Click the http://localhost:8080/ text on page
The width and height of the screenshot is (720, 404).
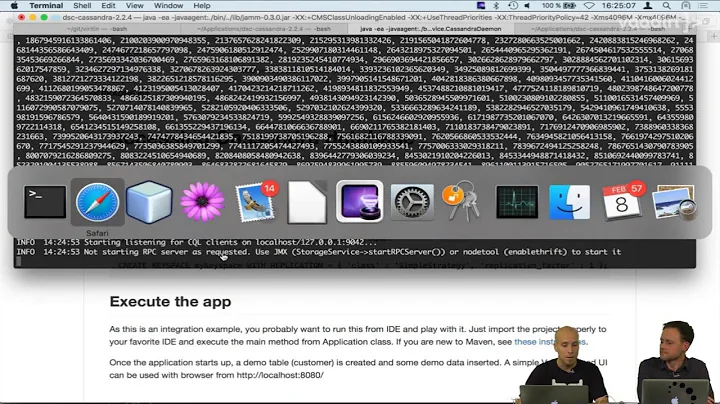280,375
